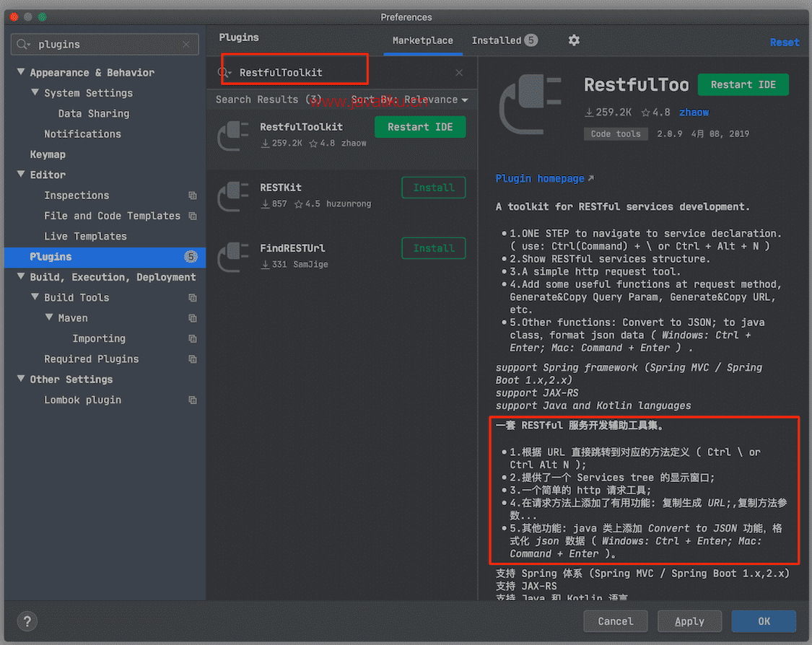Click Restart IDE in details pane
812x645 pixels.
tap(743, 84)
